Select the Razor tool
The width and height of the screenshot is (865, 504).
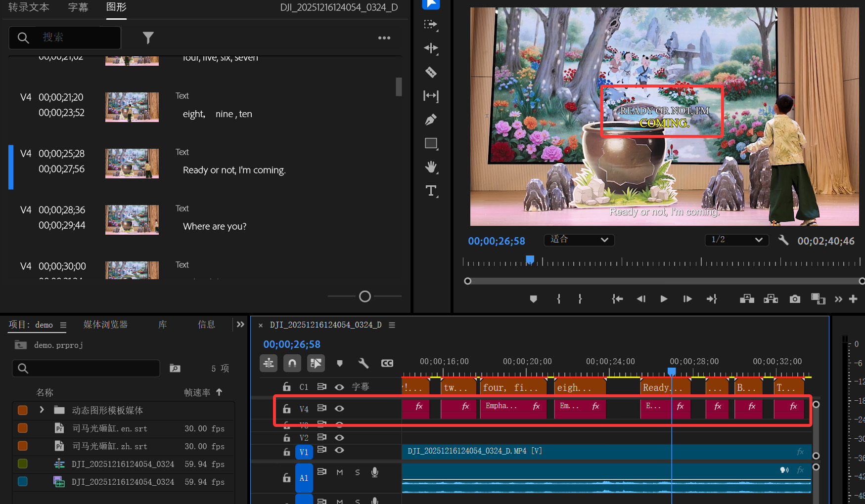coord(431,72)
